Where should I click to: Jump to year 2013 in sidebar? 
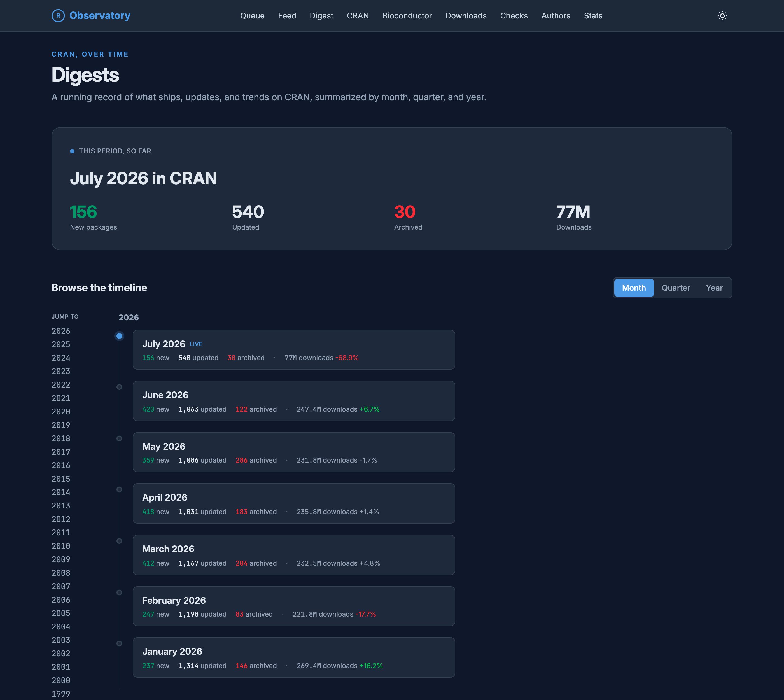(x=61, y=506)
